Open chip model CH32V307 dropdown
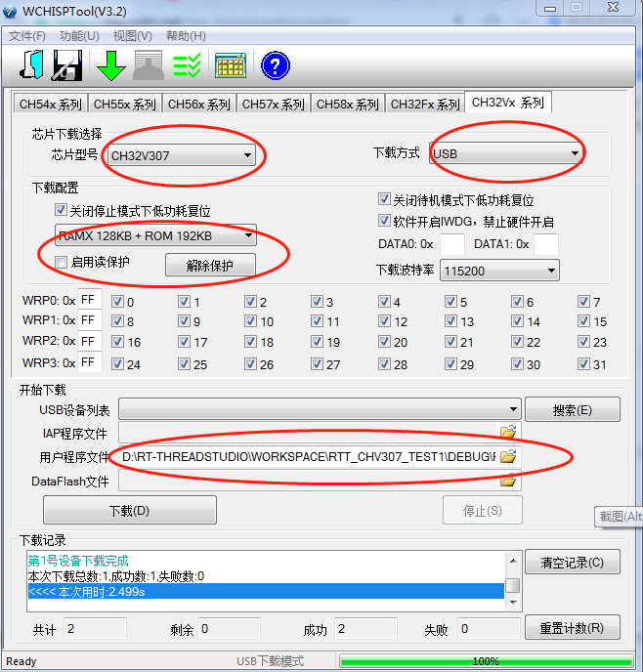 click(182, 155)
